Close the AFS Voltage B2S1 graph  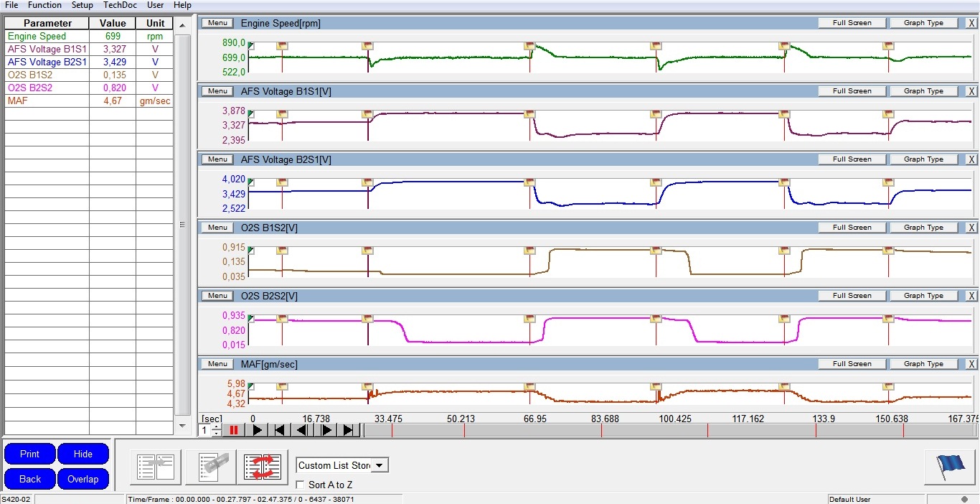(x=971, y=159)
